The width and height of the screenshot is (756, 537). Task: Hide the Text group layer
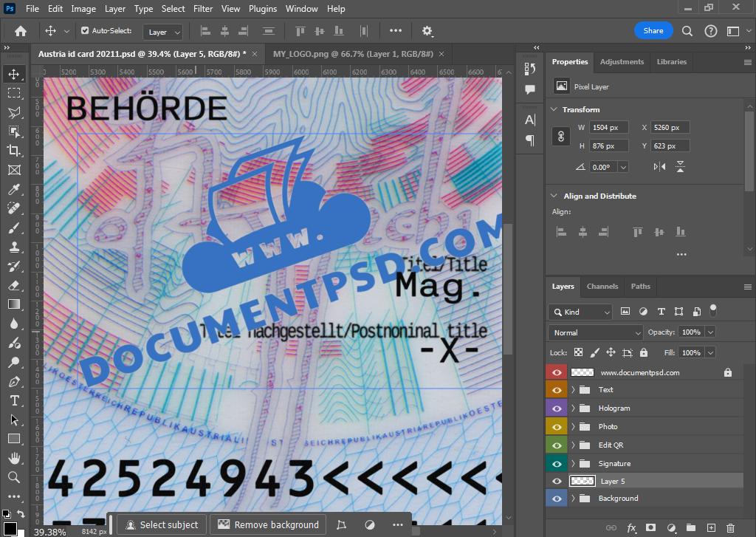click(557, 390)
